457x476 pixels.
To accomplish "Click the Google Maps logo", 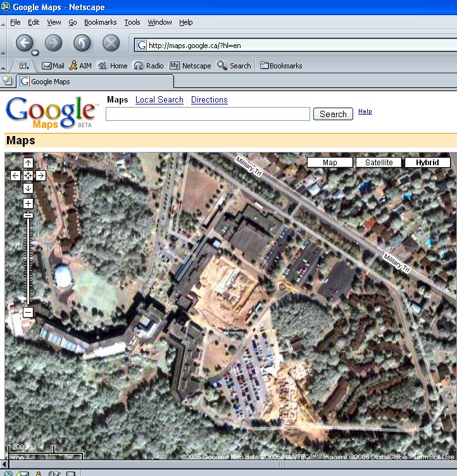I will [51, 112].
